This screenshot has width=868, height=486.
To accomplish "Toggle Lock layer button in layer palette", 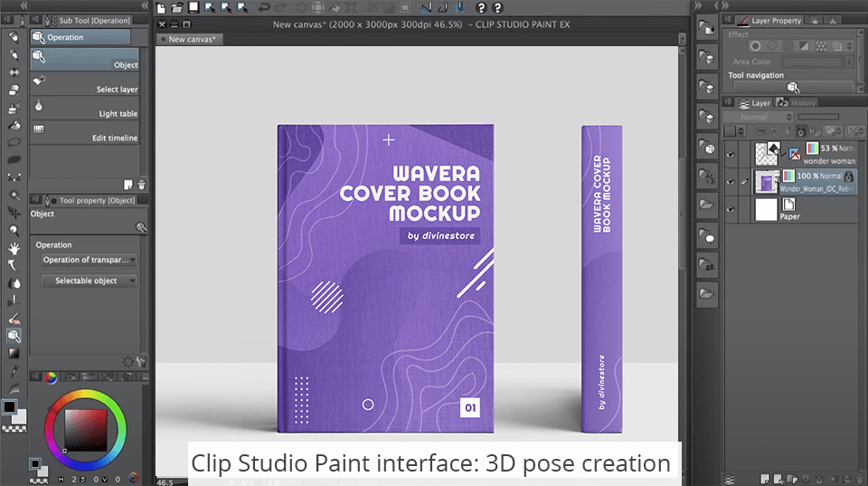I will [800, 131].
